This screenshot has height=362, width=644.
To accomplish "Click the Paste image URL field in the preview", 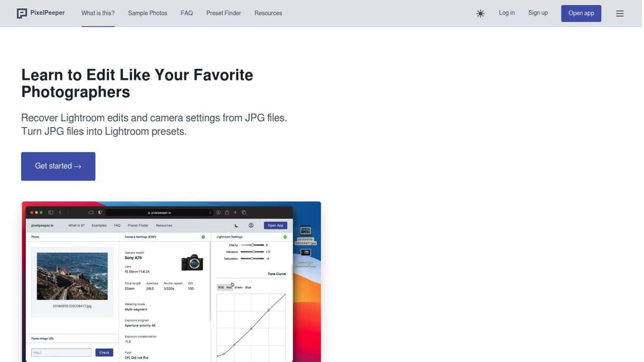I will (61, 353).
